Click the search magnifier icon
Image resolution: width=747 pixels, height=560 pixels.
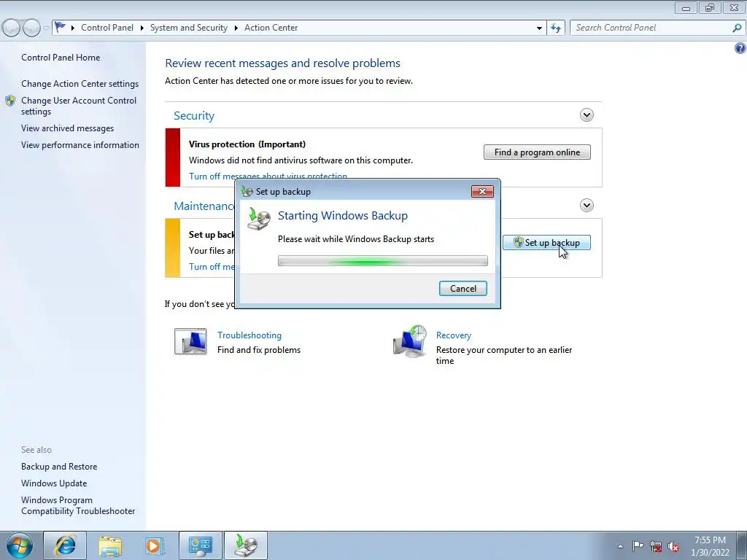coord(737,28)
